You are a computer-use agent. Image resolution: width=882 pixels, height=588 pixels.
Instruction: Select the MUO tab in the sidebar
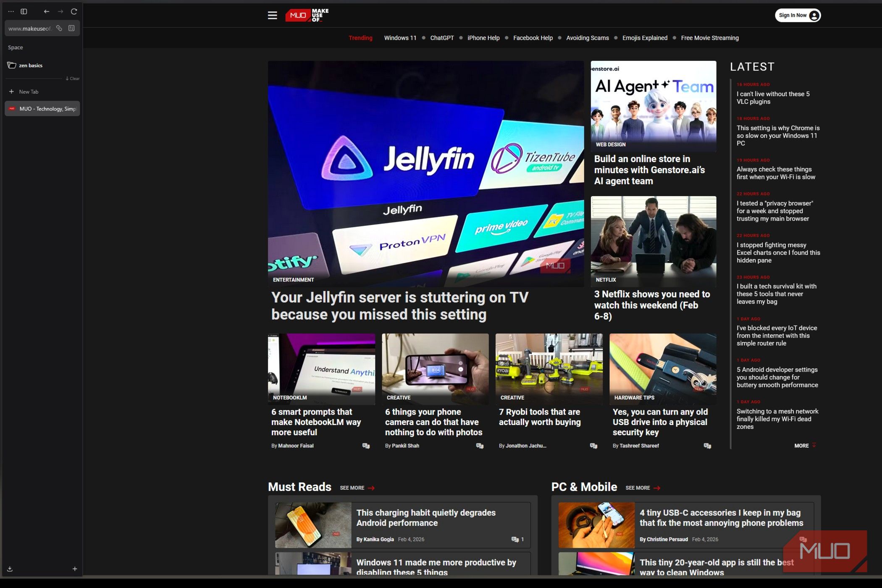tap(42, 109)
